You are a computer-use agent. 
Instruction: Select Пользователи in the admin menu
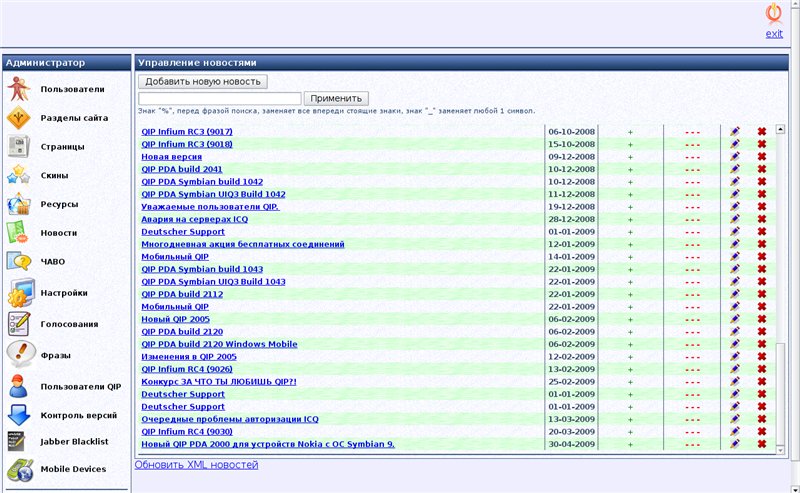(x=72, y=89)
